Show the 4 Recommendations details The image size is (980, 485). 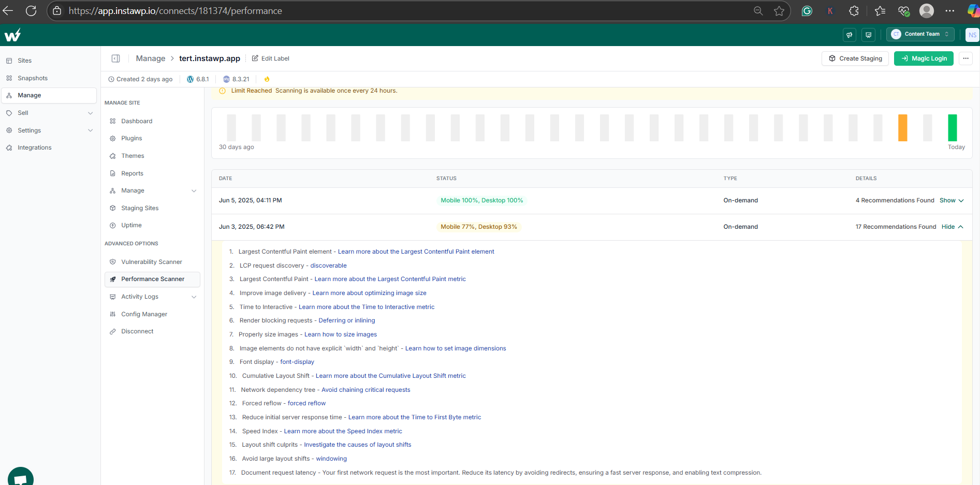point(952,200)
